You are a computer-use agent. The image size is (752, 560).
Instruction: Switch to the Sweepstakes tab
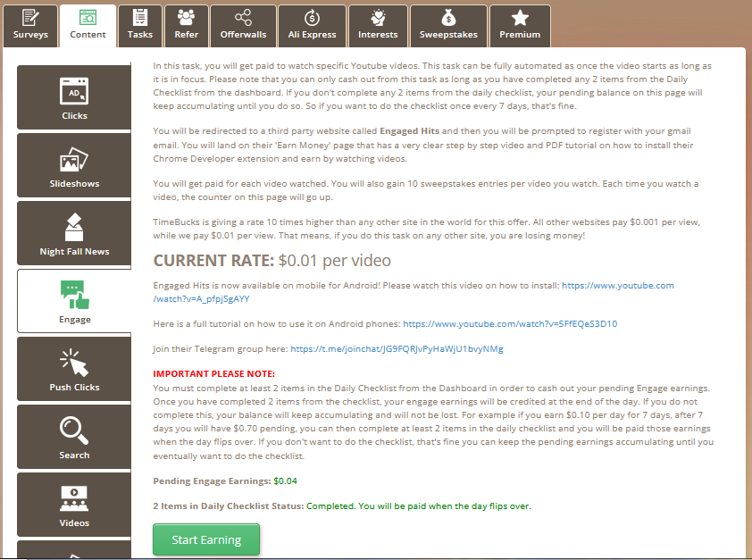448,25
